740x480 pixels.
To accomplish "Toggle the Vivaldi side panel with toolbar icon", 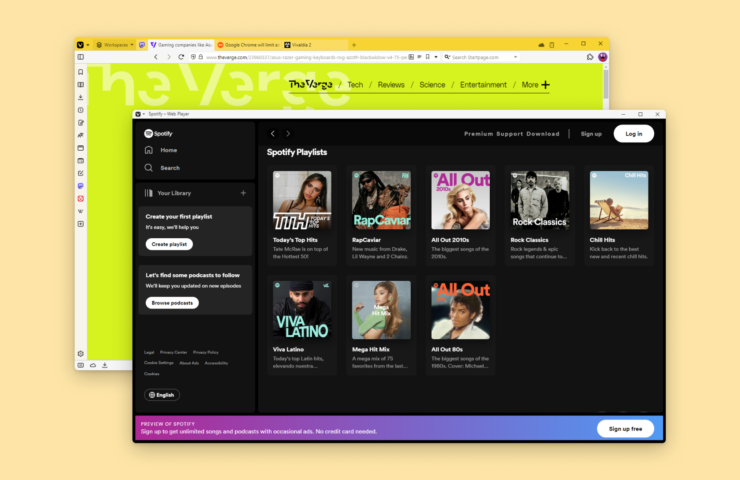I will [81, 57].
